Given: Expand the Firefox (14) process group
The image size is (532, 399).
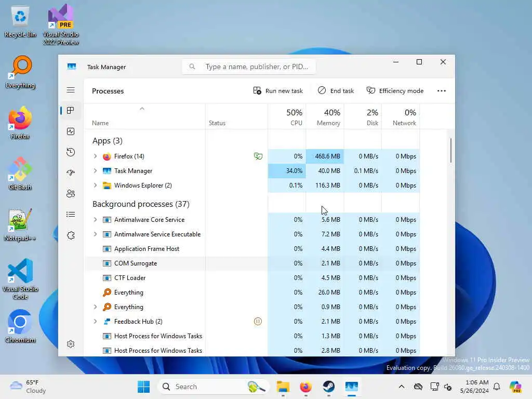Looking at the screenshot, I should tap(96, 156).
